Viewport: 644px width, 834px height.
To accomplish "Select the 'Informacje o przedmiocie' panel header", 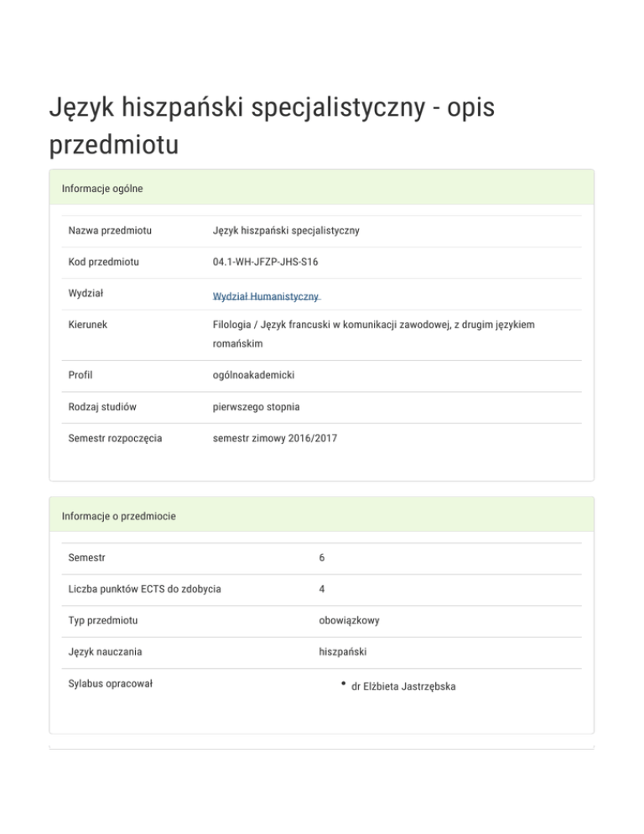I will click(x=118, y=516).
